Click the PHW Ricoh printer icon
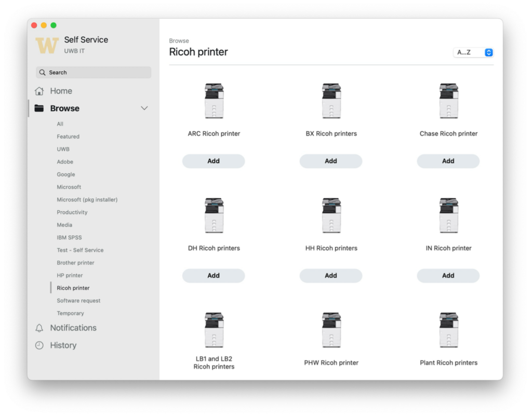 pos(331,330)
